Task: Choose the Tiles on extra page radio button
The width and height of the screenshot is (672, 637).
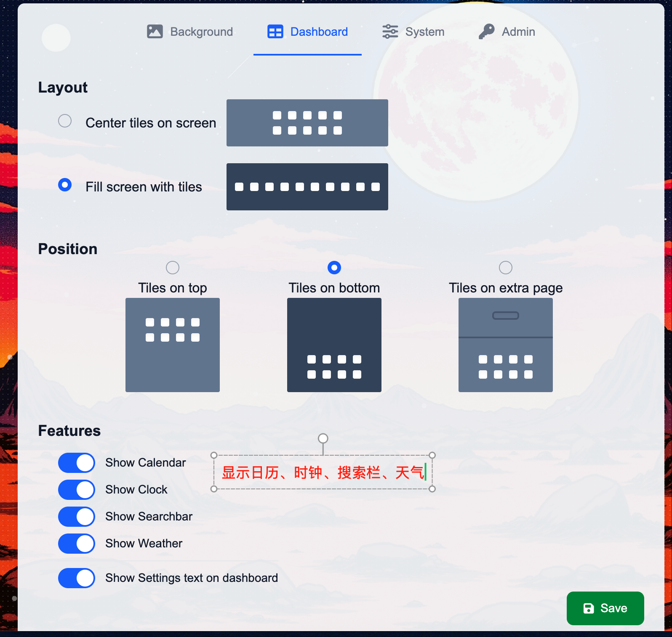Action: coord(506,268)
